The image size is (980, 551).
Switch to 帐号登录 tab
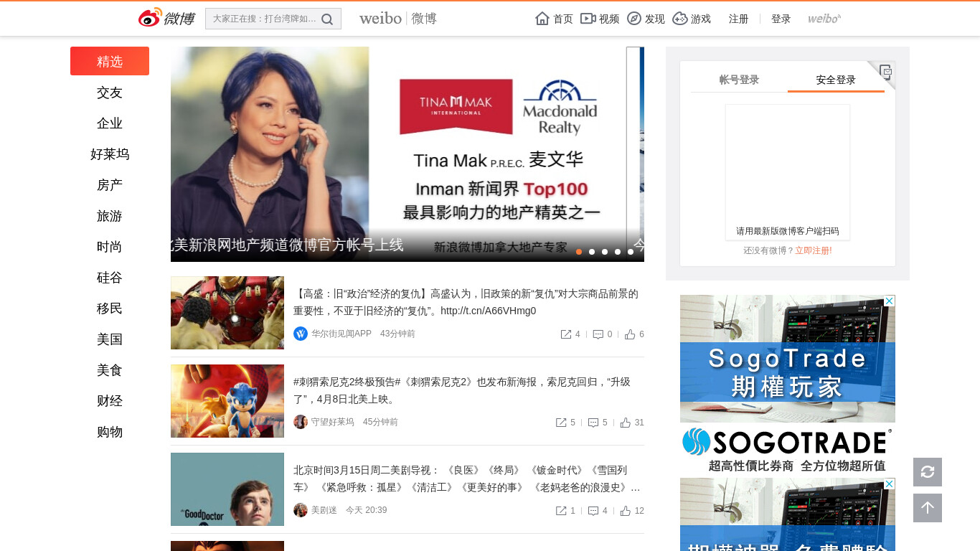739,80
